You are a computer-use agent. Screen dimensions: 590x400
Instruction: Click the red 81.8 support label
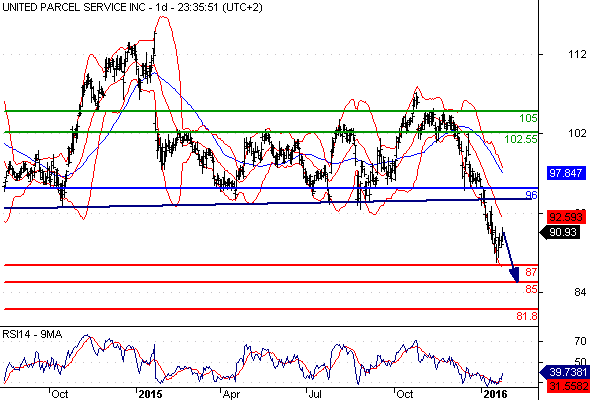[527, 316]
